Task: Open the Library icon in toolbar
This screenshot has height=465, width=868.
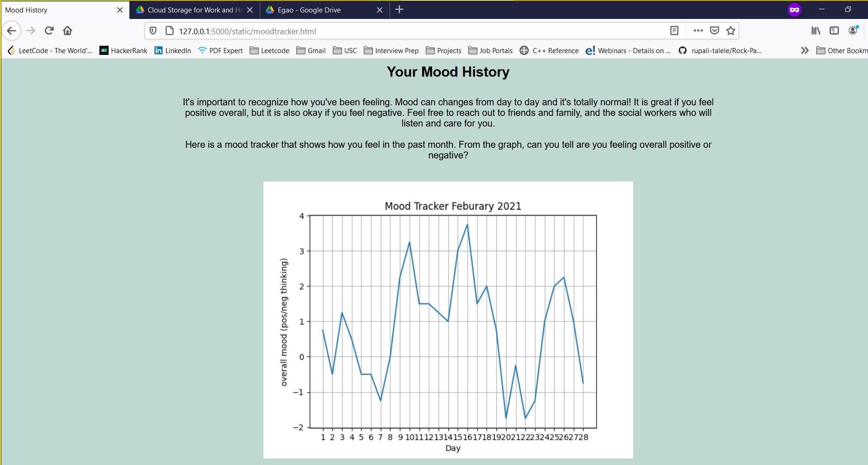Action: [816, 31]
